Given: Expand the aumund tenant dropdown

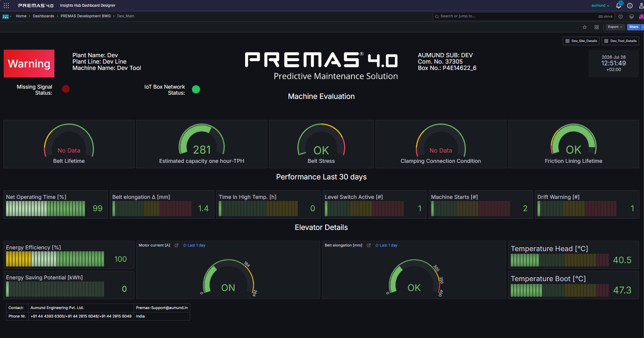Looking at the screenshot, I should pyautogui.click(x=600, y=5).
